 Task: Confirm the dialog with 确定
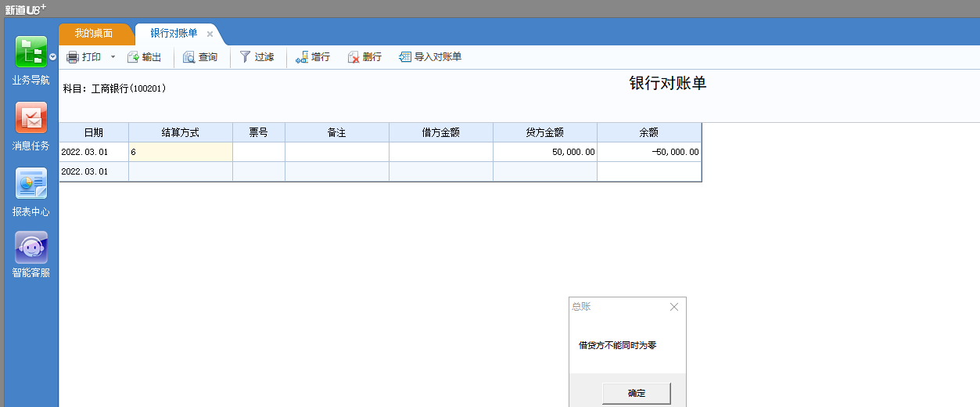point(636,393)
